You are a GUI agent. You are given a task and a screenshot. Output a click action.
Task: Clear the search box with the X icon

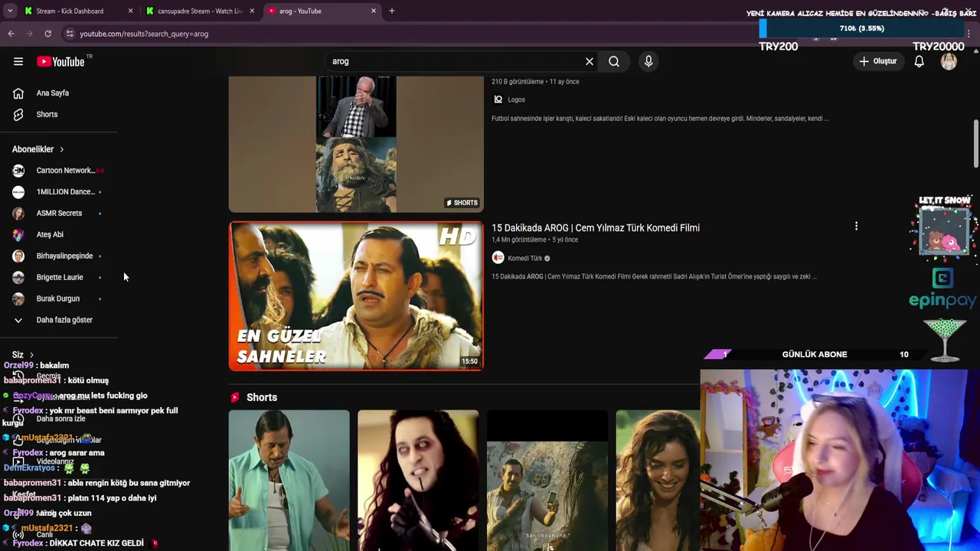590,61
